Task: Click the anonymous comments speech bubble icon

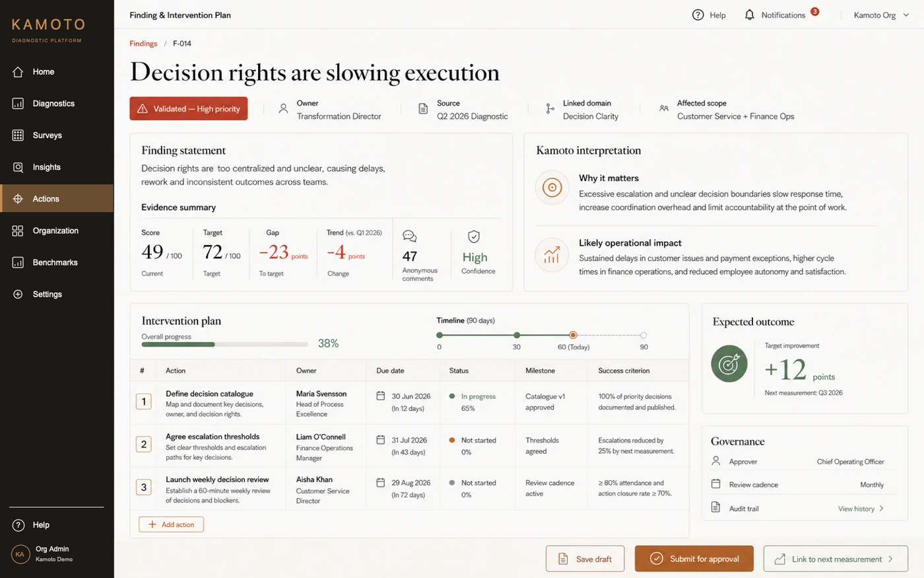Action: pyautogui.click(x=409, y=236)
